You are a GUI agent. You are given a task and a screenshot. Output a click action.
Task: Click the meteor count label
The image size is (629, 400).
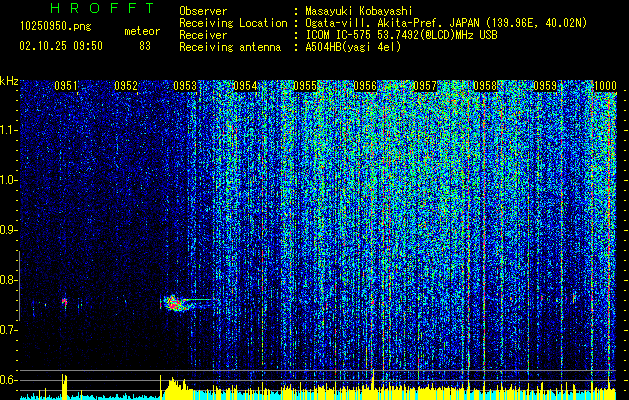pyautogui.click(x=142, y=31)
